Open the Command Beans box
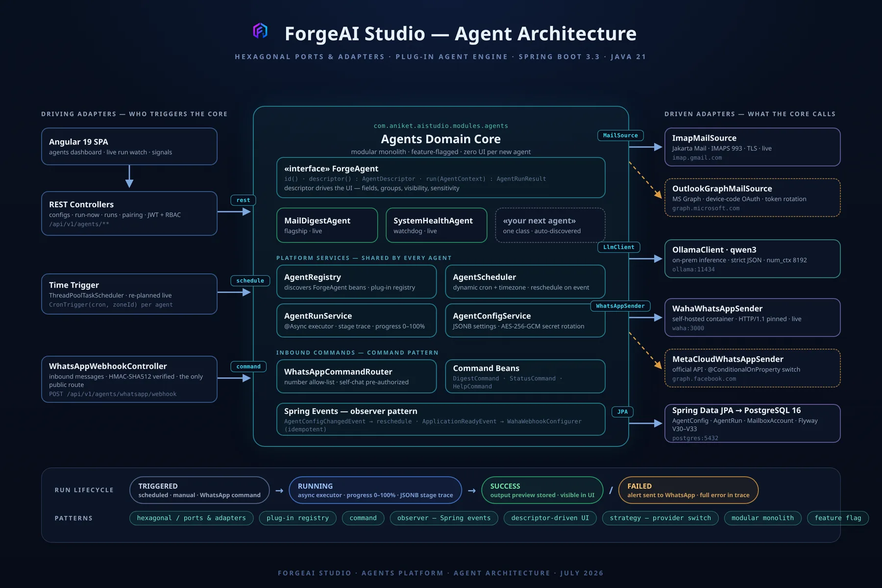 [525, 376]
